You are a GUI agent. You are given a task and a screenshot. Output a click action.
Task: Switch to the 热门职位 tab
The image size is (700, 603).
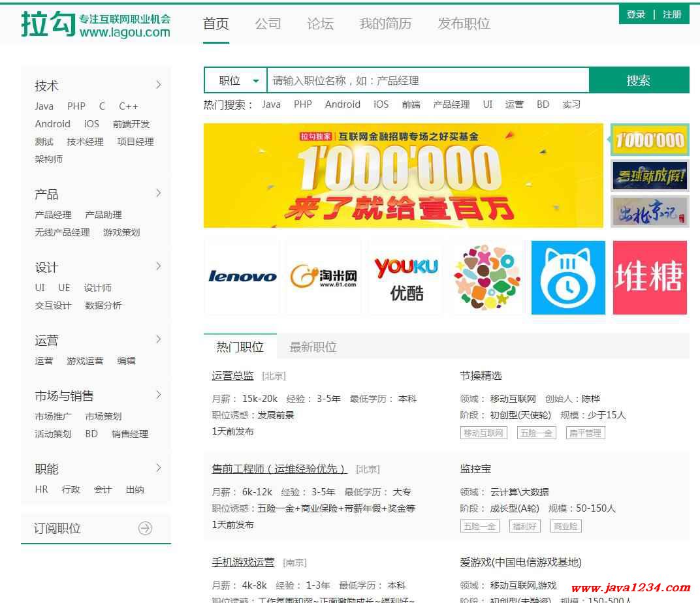click(x=240, y=347)
